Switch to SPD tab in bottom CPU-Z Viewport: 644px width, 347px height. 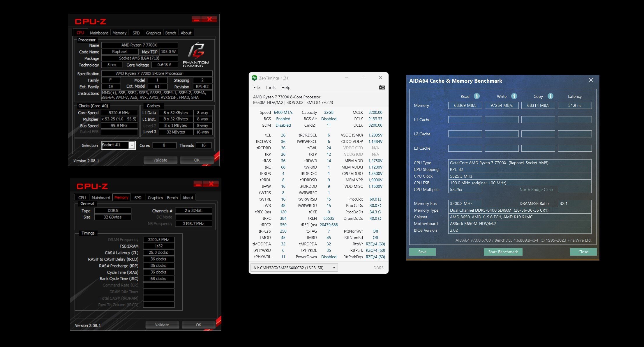[x=138, y=198]
